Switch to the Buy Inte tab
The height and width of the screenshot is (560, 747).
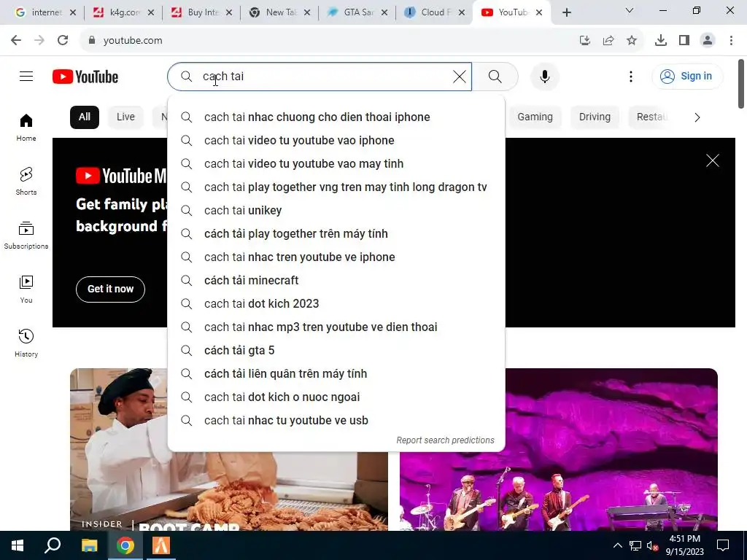point(202,12)
